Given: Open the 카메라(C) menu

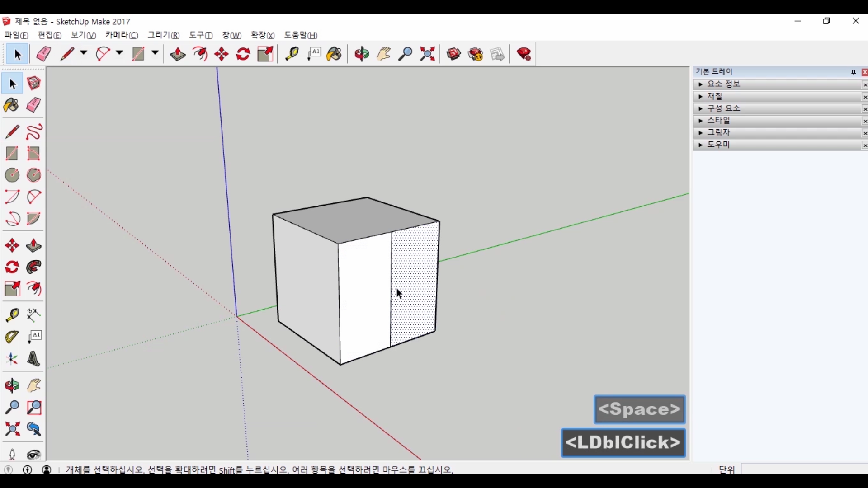Looking at the screenshot, I should pyautogui.click(x=121, y=35).
